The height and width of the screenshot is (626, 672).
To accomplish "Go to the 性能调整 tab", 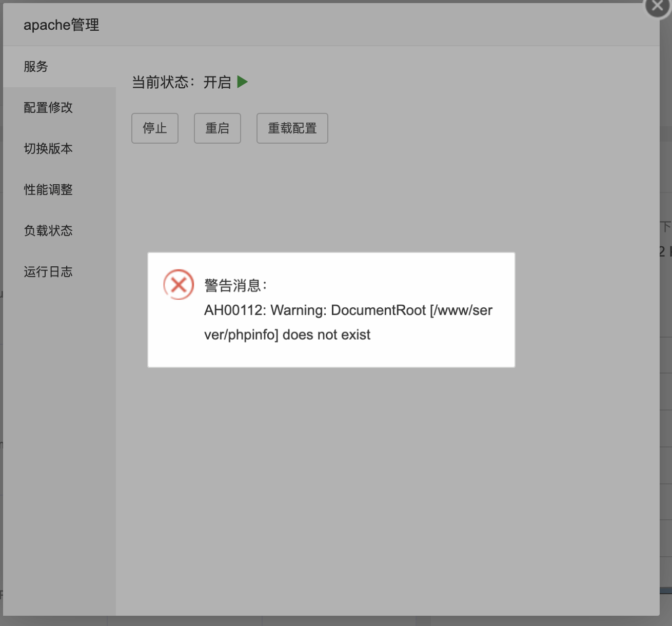I will point(48,190).
